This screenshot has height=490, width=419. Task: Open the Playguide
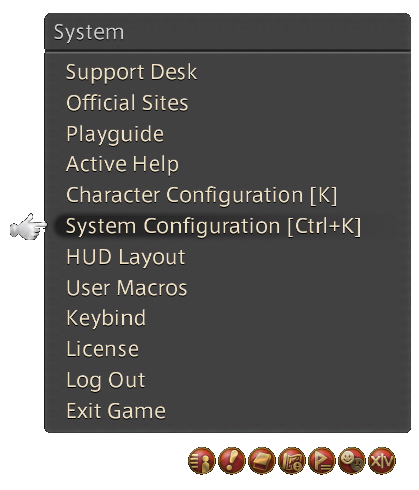pos(115,134)
